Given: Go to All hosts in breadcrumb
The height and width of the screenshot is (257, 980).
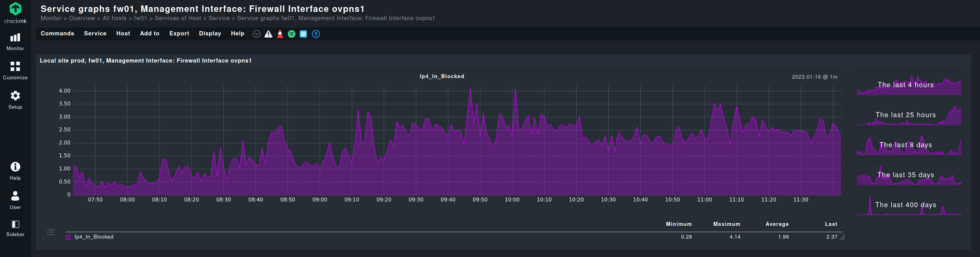Looking at the screenshot, I should [x=115, y=18].
